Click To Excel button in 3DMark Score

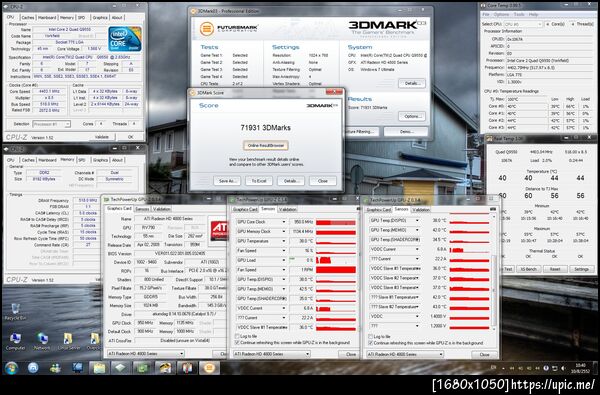259,181
